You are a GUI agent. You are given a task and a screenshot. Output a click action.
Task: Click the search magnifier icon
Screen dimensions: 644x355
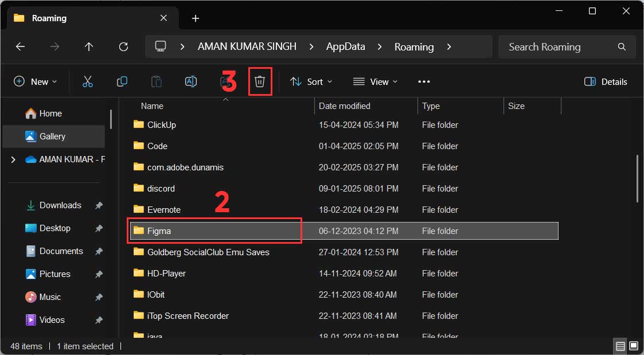(x=622, y=47)
